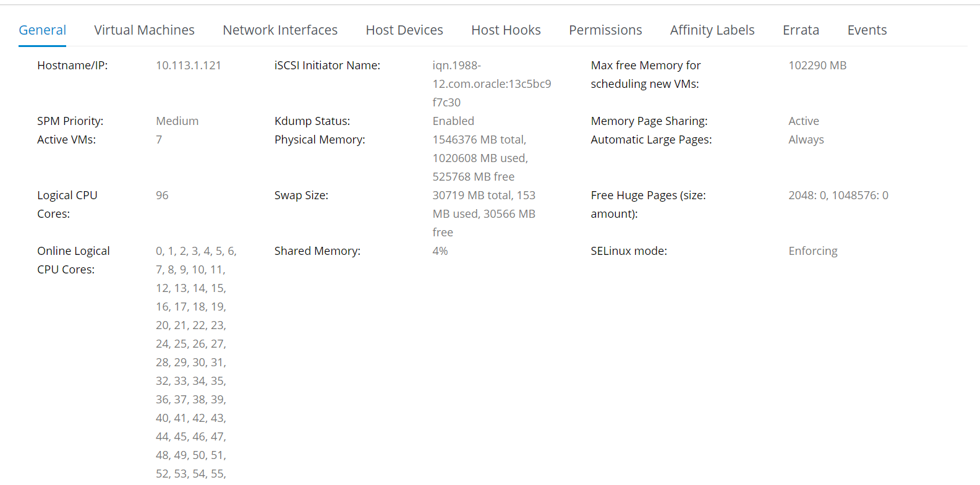
Task: Click the SELinux mode Enforcing value
Action: coord(812,251)
